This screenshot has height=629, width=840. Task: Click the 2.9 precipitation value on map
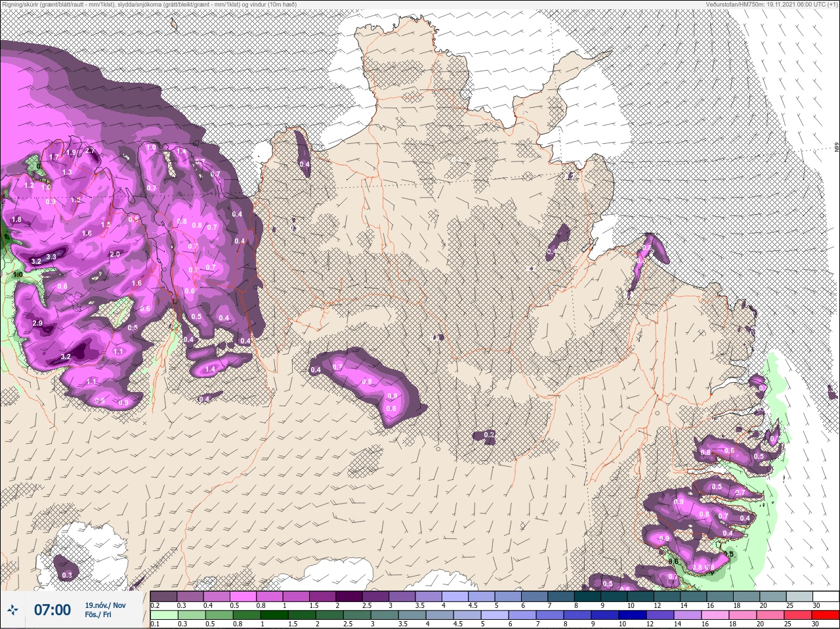click(37, 323)
